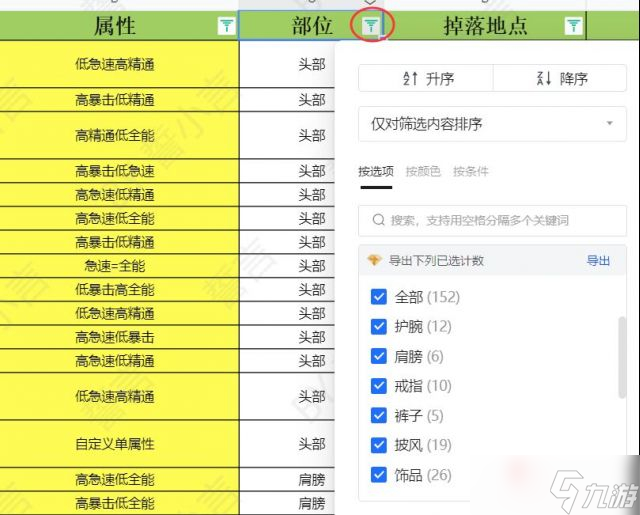The height and width of the screenshot is (515, 640).
Task: Toggle the 肩膀 (6) checkbox
Action: click(x=379, y=356)
